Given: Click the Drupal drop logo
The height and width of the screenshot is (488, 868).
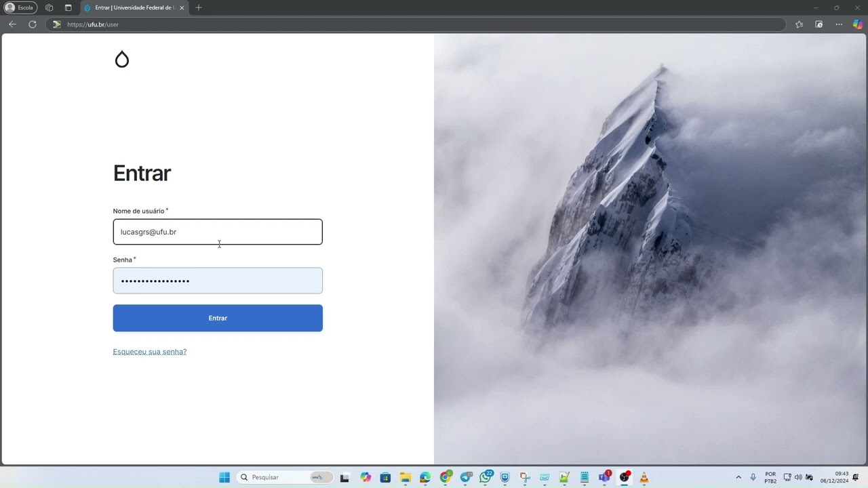Looking at the screenshot, I should coord(122,59).
